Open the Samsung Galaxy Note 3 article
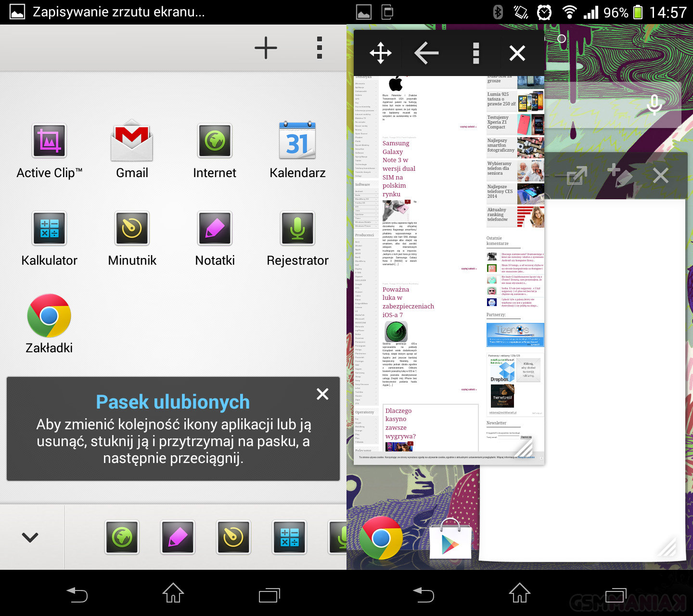Image resolution: width=693 pixels, height=616 pixels. [x=398, y=168]
